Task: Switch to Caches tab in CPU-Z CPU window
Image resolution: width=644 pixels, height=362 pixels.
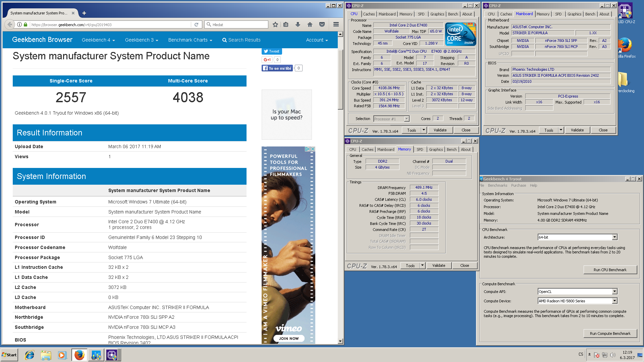Action: point(369,14)
